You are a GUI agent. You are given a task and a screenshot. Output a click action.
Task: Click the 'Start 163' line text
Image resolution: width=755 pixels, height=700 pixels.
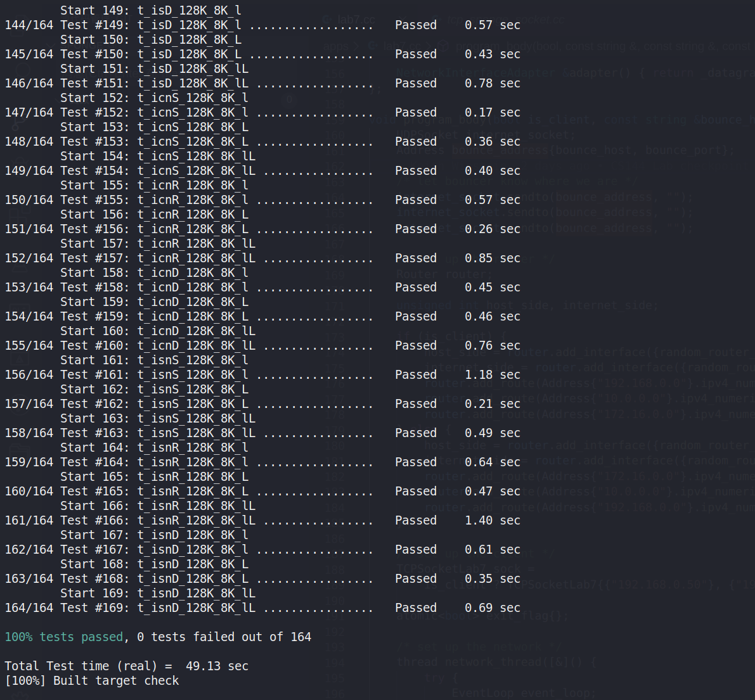pyautogui.click(x=158, y=419)
